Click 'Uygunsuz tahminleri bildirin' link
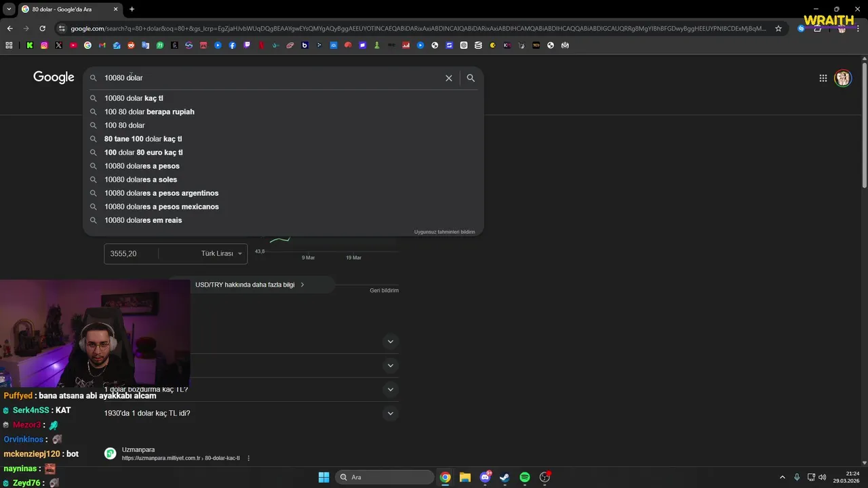The width and height of the screenshot is (868, 488). pos(444,232)
